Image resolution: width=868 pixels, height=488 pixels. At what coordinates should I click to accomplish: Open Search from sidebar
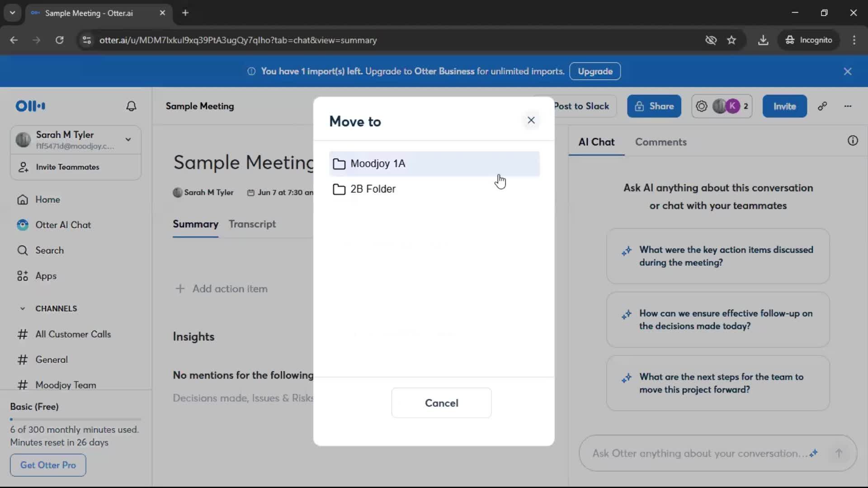[x=49, y=250]
